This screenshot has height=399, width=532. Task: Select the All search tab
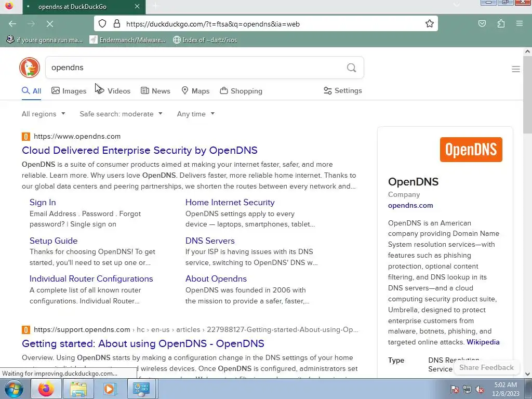pyautogui.click(x=32, y=91)
